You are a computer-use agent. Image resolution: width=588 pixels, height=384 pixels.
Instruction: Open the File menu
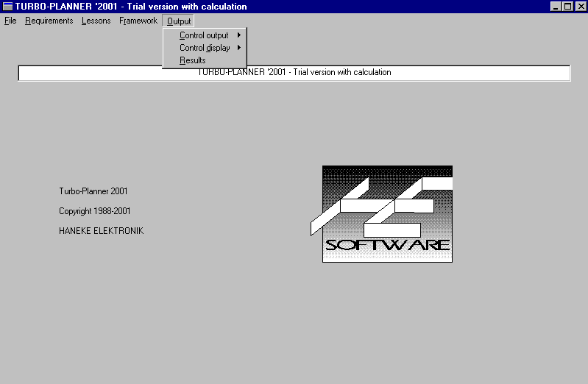pos(10,21)
